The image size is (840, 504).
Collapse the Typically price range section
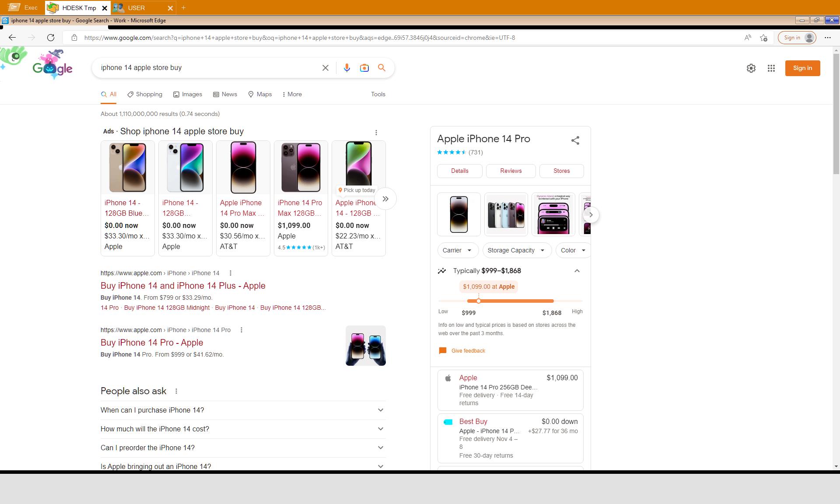click(577, 271)
